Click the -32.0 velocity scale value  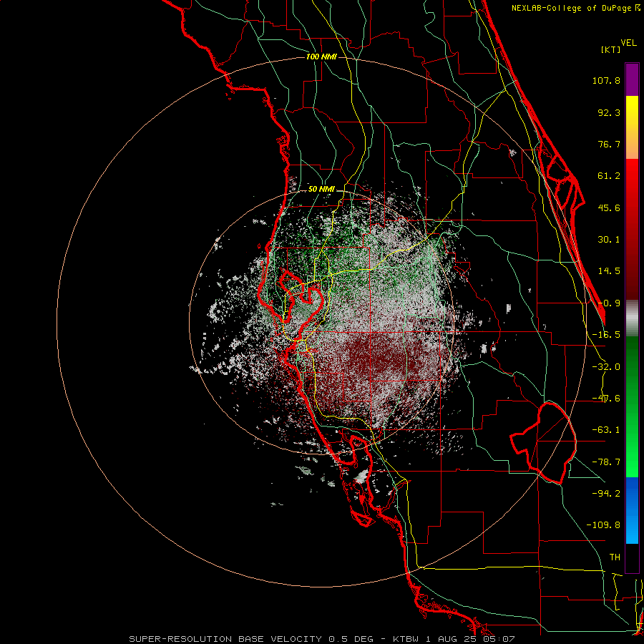pyautogui.click(x=606, y=367)
